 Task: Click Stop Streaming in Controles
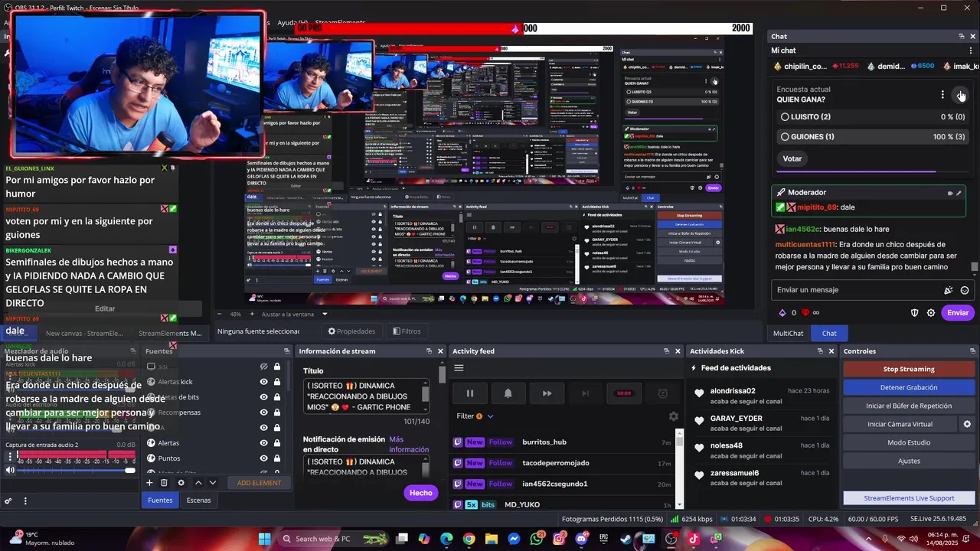[x=909, y=370]
